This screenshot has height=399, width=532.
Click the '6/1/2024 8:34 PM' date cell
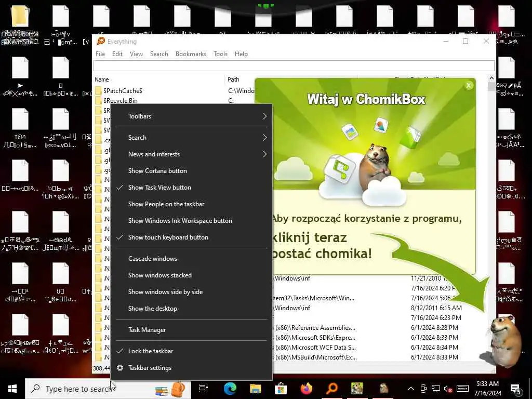pyautogui.click(x=435, y=348)
